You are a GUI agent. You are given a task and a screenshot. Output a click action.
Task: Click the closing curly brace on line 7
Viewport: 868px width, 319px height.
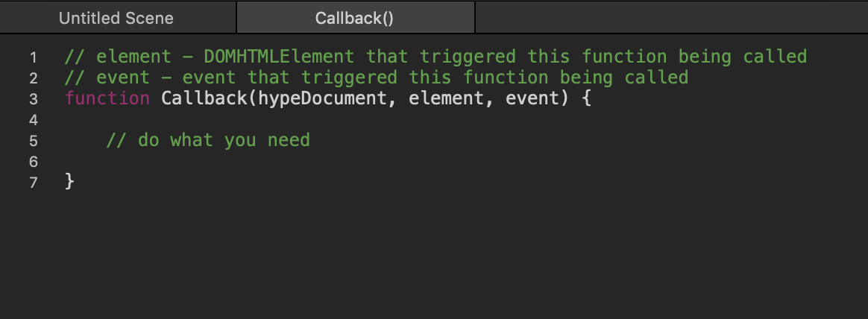[70, 181]
